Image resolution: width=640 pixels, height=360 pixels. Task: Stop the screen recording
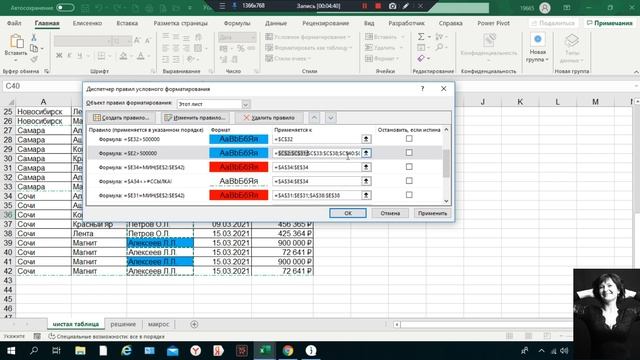[x=378, y=6]
